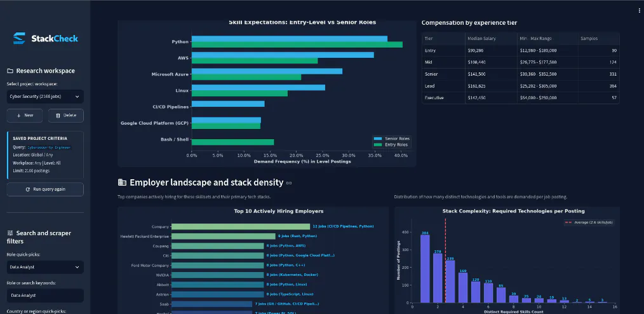This screenshot has height=314, width=644.
Task: Sort table by Median Salary header
Action: click(491, 39)
